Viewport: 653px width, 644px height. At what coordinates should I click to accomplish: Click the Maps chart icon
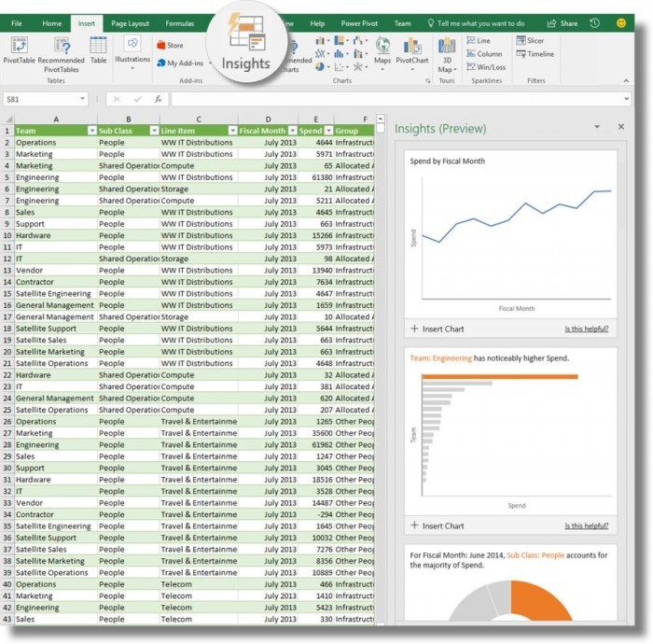tap(382, 47)
